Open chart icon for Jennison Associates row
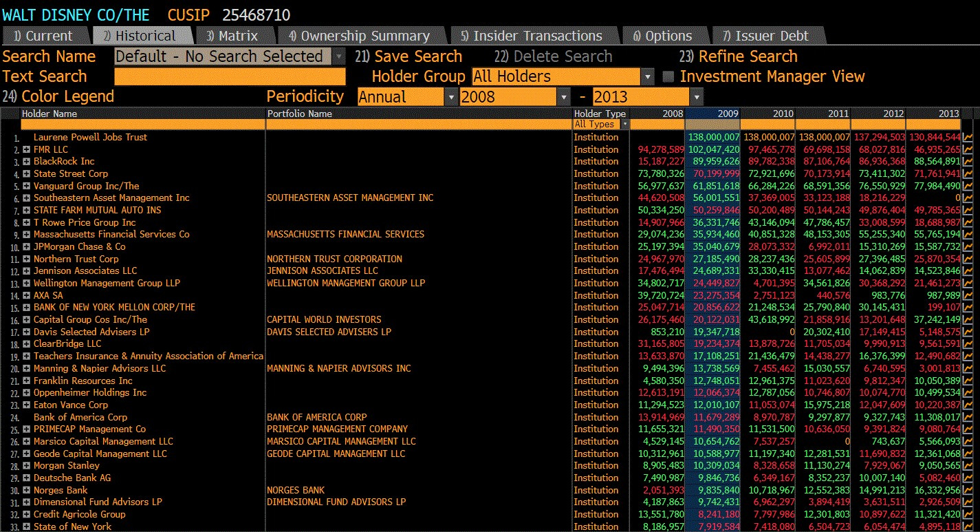980x532 pixels. 968,271
